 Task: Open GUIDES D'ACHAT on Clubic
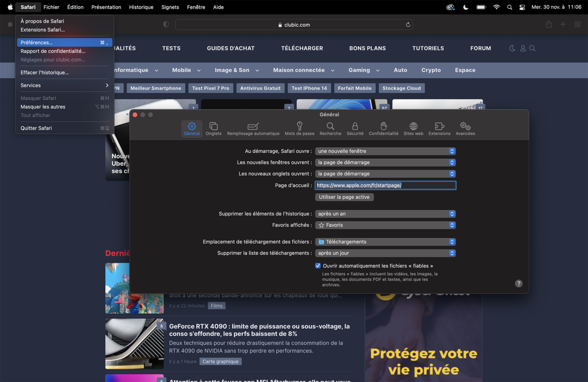tap(231, 48)
